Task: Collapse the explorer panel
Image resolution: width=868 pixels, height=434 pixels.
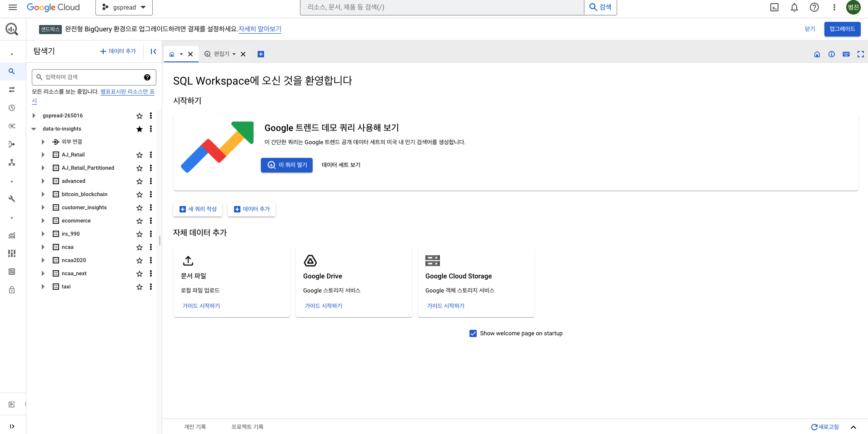Action: coord(154,51)
